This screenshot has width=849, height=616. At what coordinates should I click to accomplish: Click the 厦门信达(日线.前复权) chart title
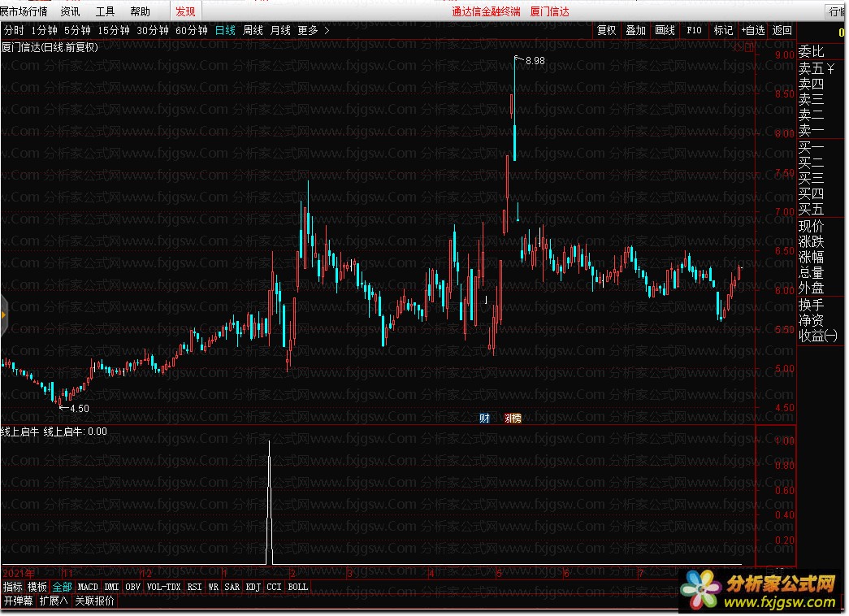pos(50,48)
